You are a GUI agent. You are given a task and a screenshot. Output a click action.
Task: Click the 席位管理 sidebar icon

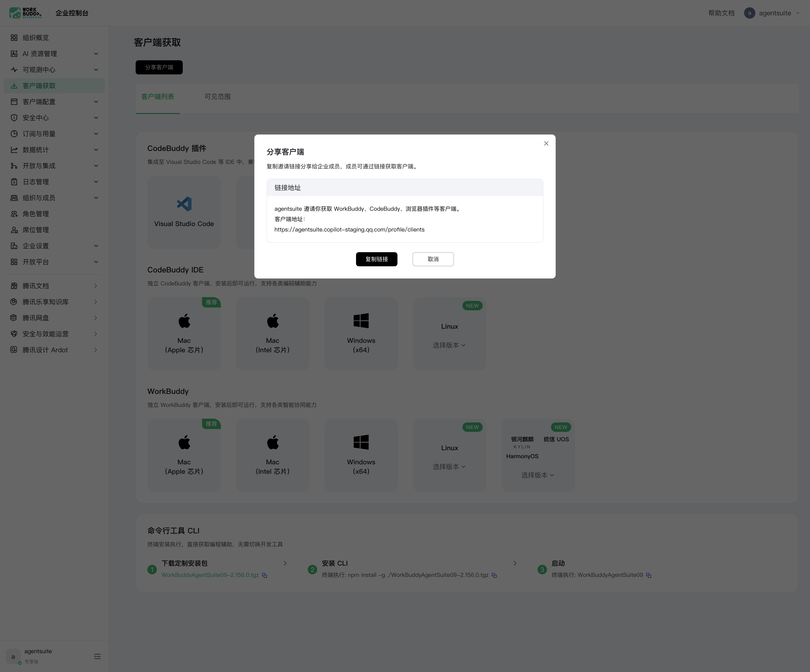[14, 230]
